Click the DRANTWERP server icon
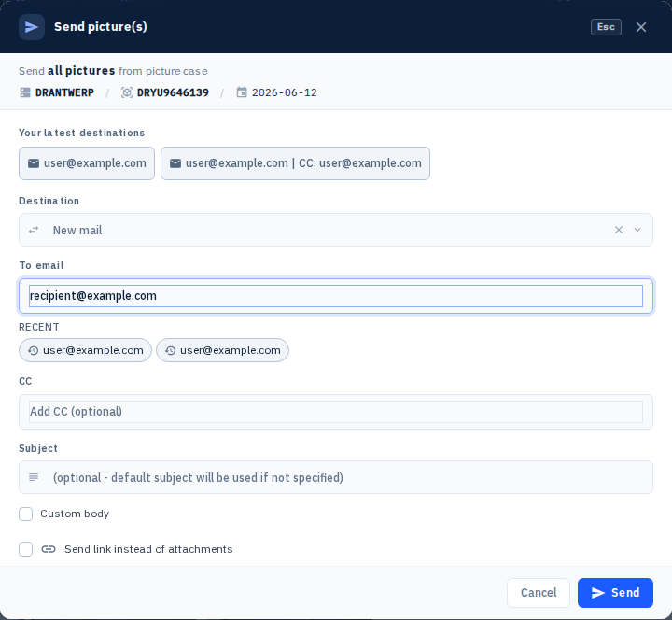This screenshot has width=672, height=620. point(25,92)
